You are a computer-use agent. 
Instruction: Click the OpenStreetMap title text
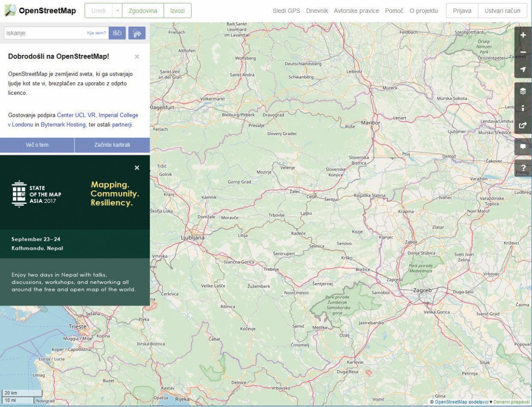47,11
